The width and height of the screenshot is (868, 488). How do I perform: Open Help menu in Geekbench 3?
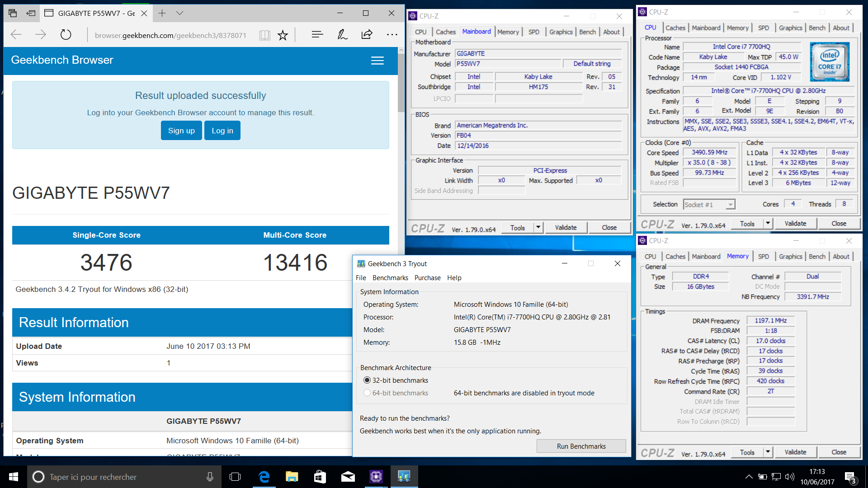tap(454, 278)
